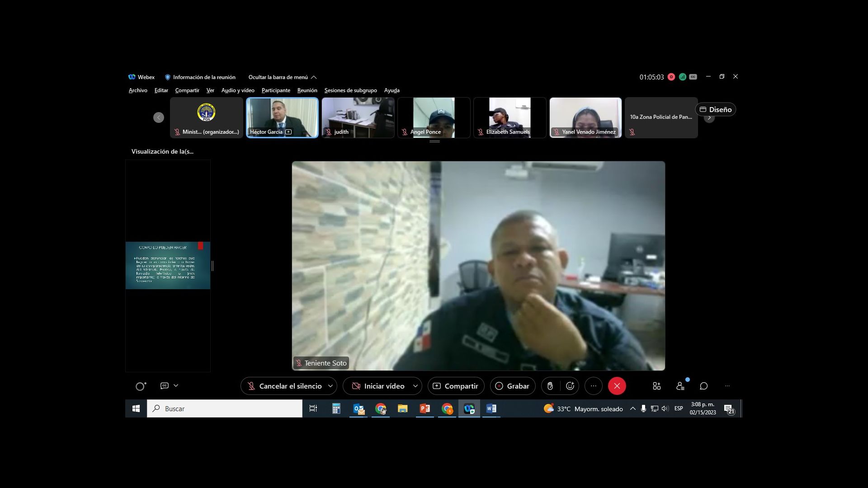The width and height of the screenshot is (868, 488).
Task: Select Yanel Venado Jiménez video thumbnail
Action: click(585, 117)
